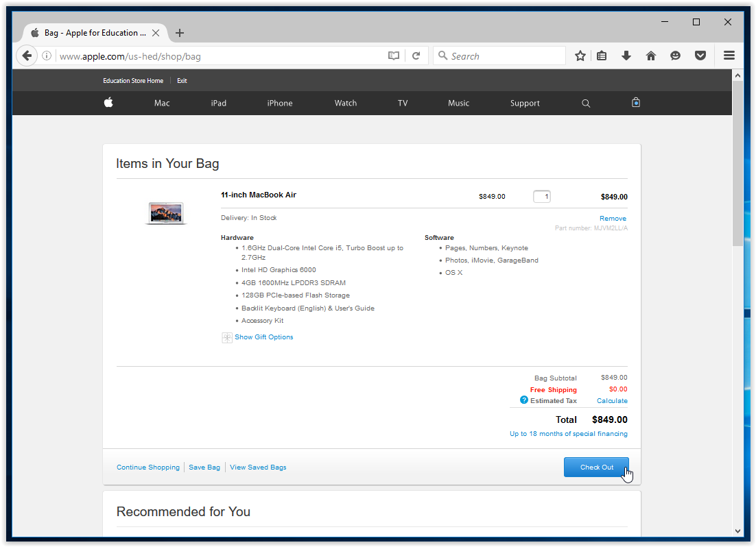Click Continue Shopping link
This screenshot has width=756, height=547.
pos(148,467)
